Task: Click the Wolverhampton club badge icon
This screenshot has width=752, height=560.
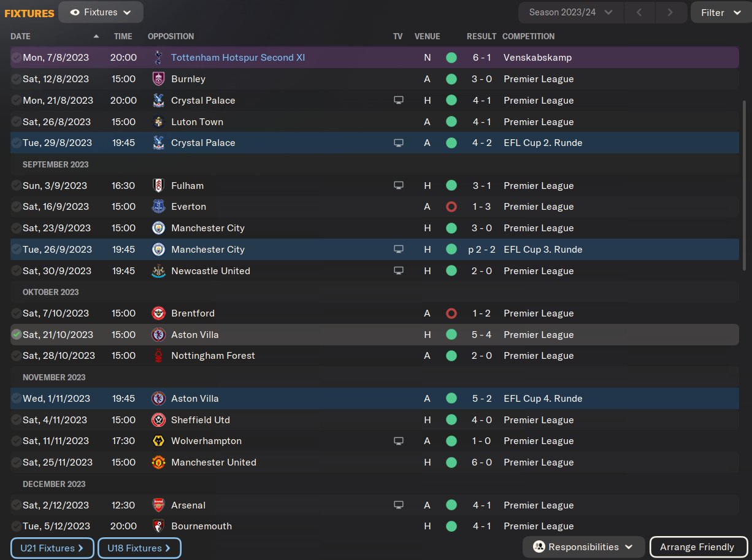Action: point(158,441)
